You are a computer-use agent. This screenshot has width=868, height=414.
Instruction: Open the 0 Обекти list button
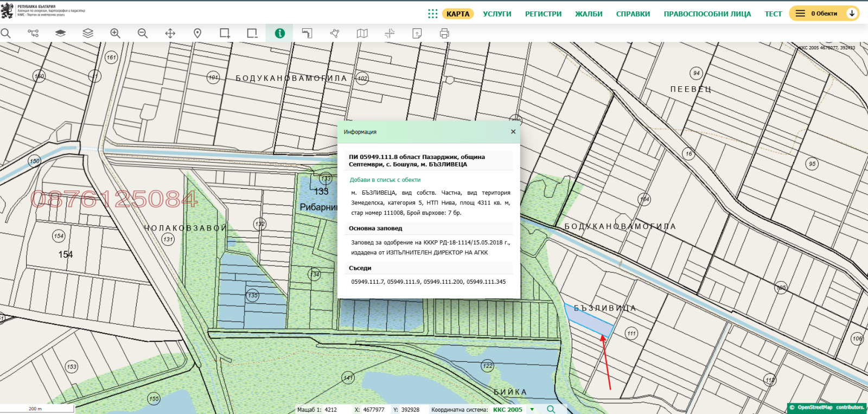click(x=824, y=14)
